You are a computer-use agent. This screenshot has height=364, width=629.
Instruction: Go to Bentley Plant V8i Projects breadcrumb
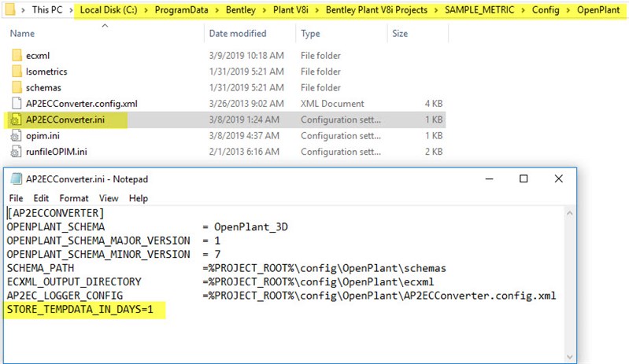[376, 9]
